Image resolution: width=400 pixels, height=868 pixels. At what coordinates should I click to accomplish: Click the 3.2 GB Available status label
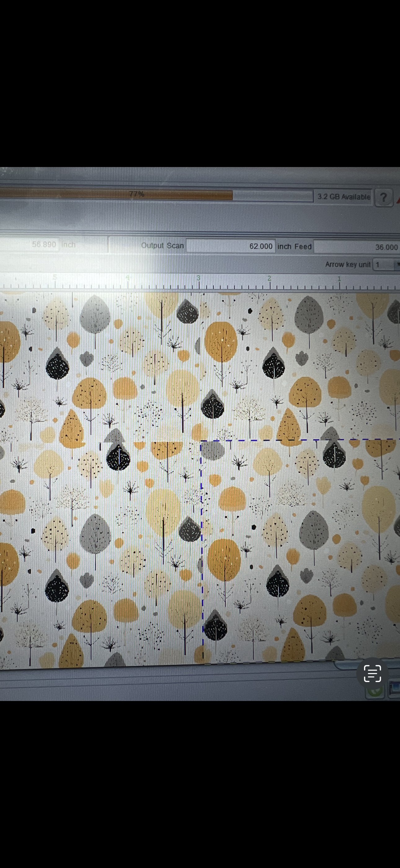point(344,197)
